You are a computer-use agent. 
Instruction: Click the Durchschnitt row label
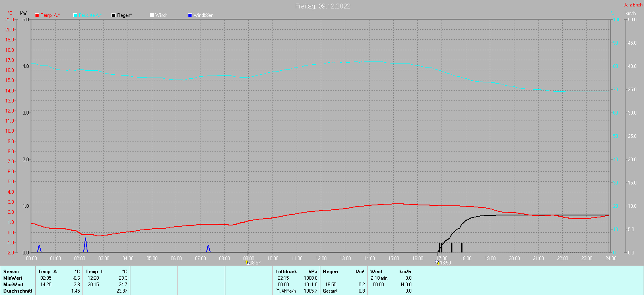pos(18,291)
